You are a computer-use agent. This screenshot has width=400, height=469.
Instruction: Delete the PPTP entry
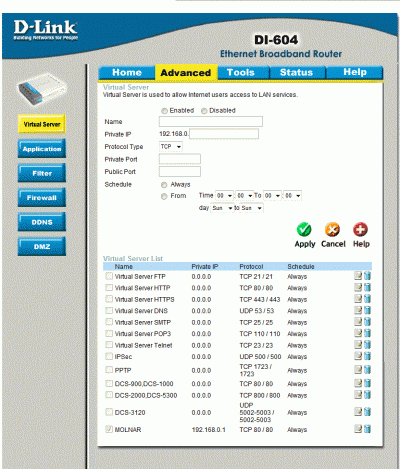pos(367,370)
